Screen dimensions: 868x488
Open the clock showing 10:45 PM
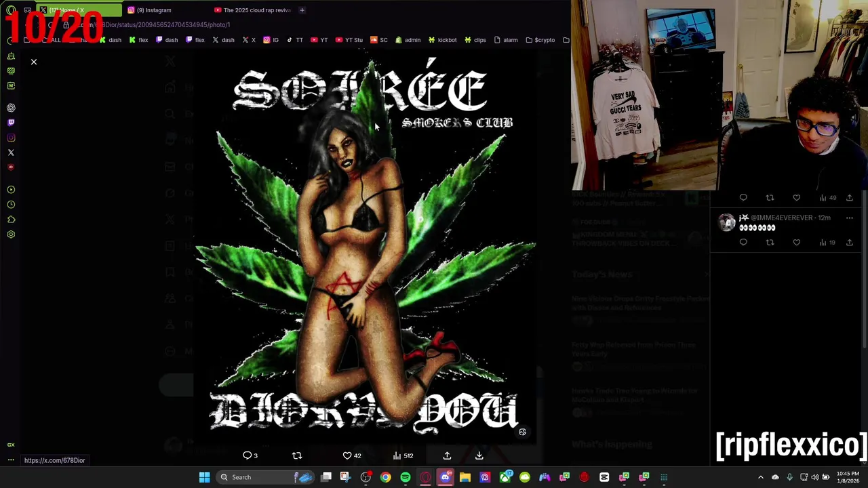coord(849,477)
